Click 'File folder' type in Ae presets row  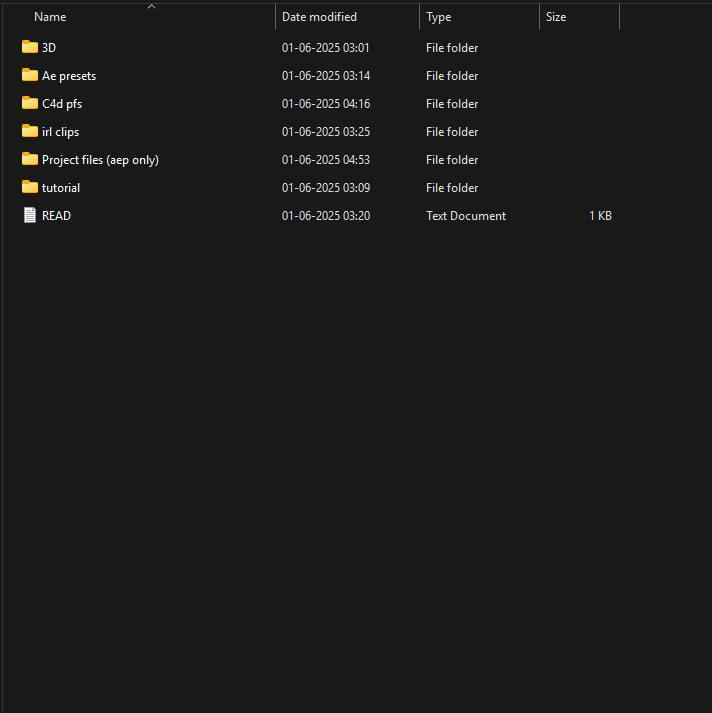452,76
